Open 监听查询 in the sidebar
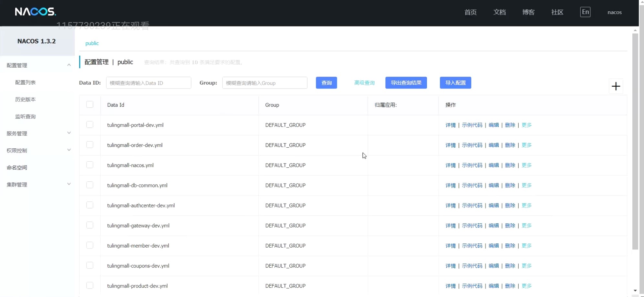This screenshot has width=644, height=297. (25, 117)
